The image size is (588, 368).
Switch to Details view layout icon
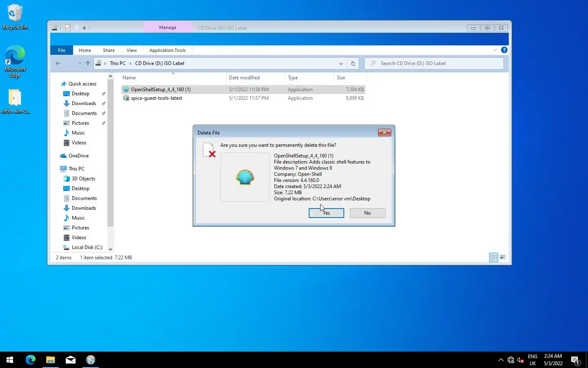click(x=494, y=257)
